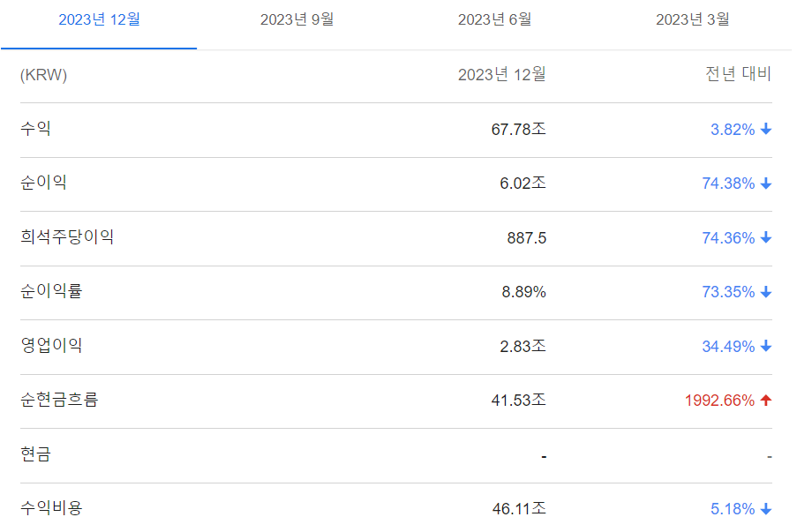This screenshot has height=532, width=797.
Task: Click the 8.89% margin value
Action: [524, 292]
